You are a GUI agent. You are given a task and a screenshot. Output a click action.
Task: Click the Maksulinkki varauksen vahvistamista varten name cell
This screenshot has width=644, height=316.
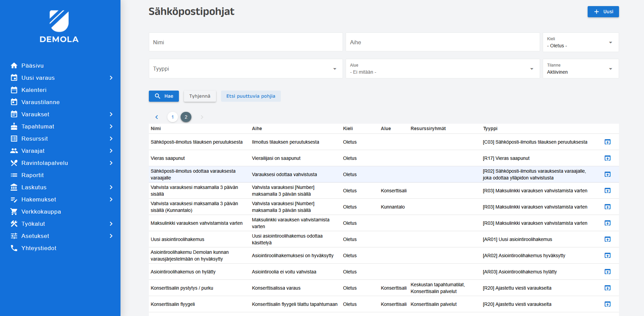click(196, 223)
